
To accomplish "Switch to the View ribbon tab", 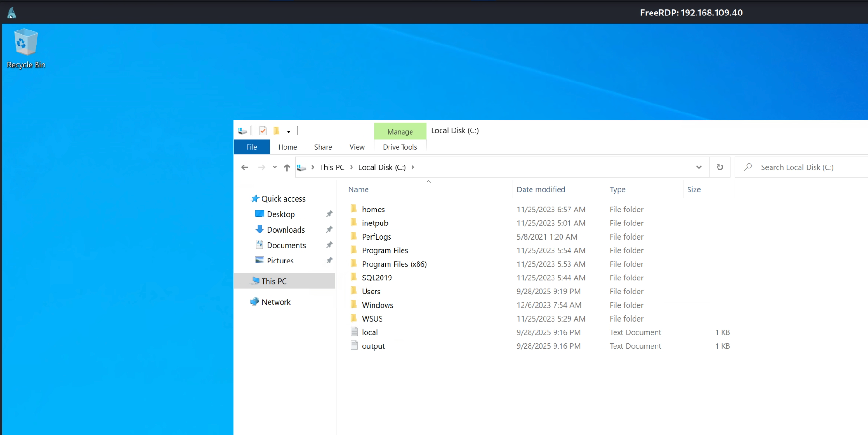I will (x=357, y=147).
